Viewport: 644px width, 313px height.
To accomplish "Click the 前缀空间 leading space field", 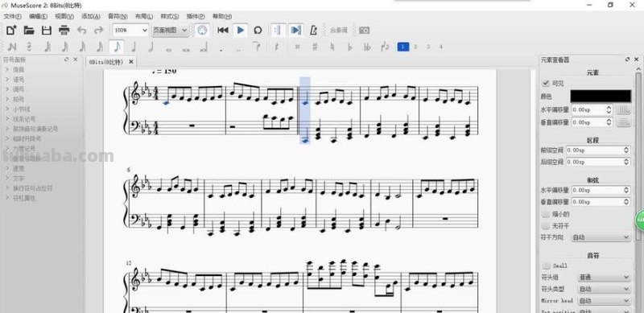I will [598, 150].
